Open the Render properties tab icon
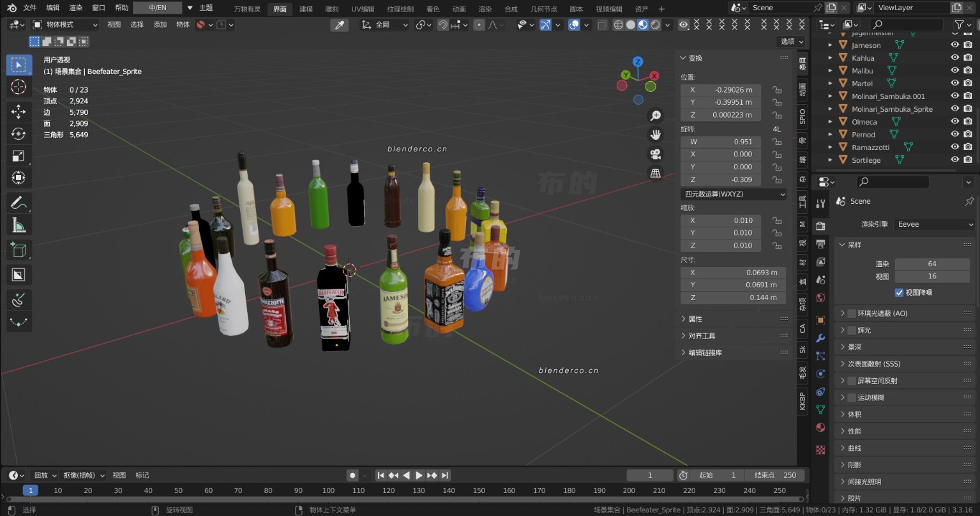The image size is (980, 516). coord(821,226)
